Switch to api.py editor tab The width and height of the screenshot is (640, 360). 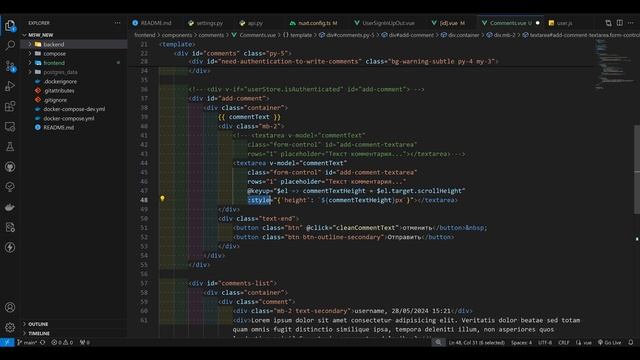255,23
